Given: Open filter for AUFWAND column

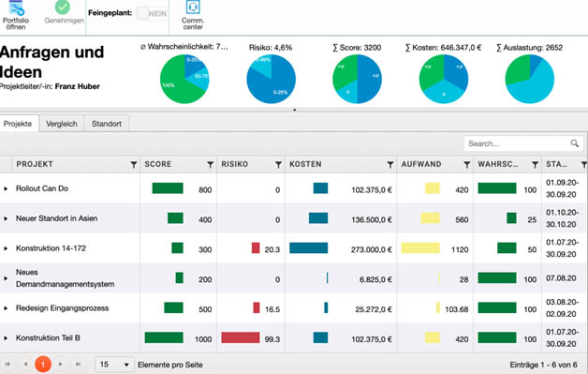Looking at the screenshot, I should [x=467, y=164].
